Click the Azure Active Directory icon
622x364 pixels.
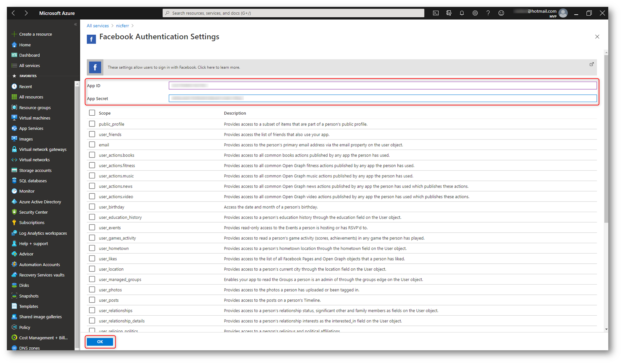click(14, 202)
